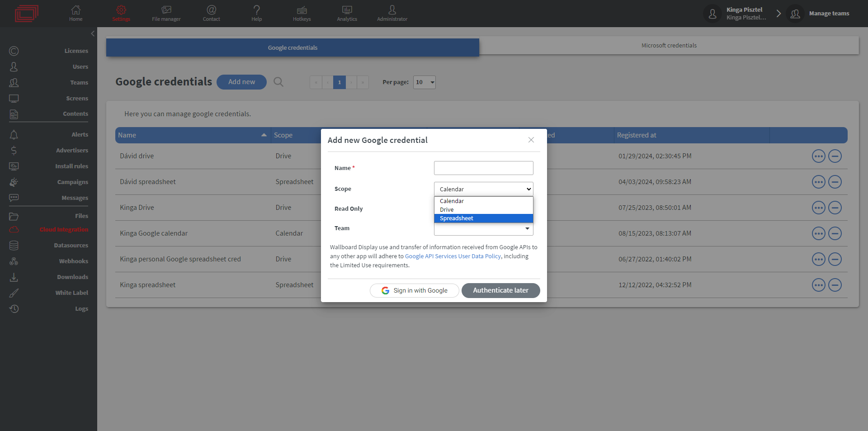Click the Licenses copyright icon in sidebar
Viewport: 868px width, 431px height.
click(14, 51)
